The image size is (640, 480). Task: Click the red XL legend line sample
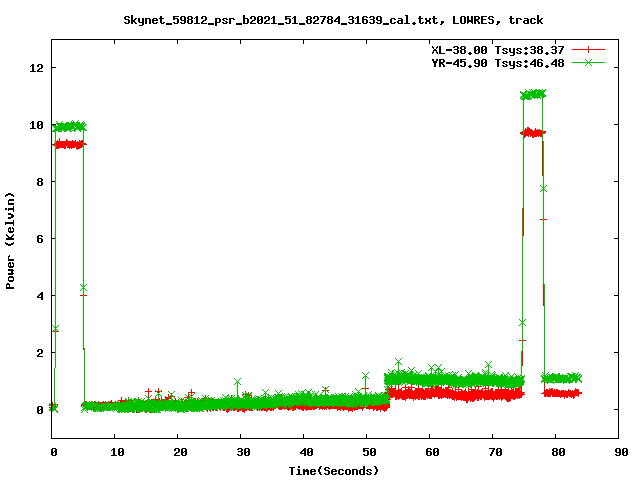(x=588, y=50)
